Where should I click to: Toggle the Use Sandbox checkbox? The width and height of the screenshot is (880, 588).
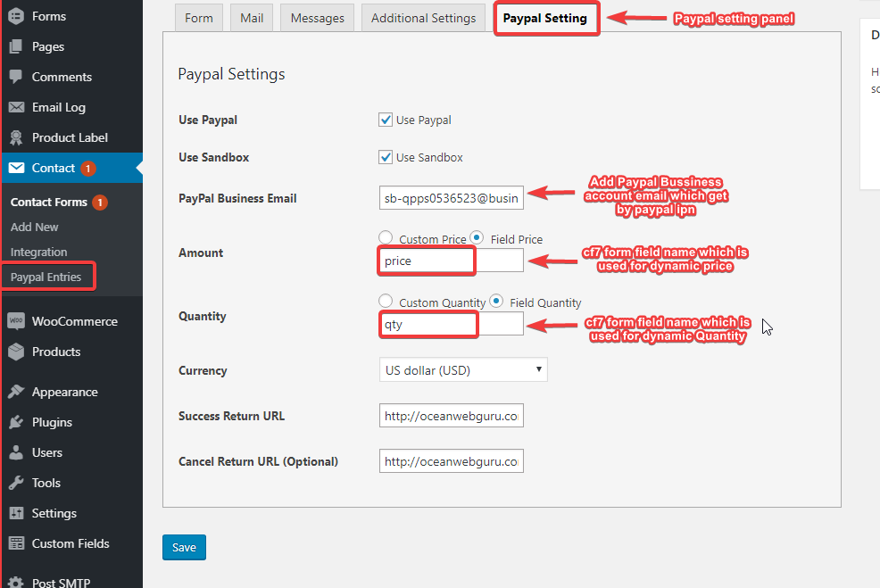386,157
